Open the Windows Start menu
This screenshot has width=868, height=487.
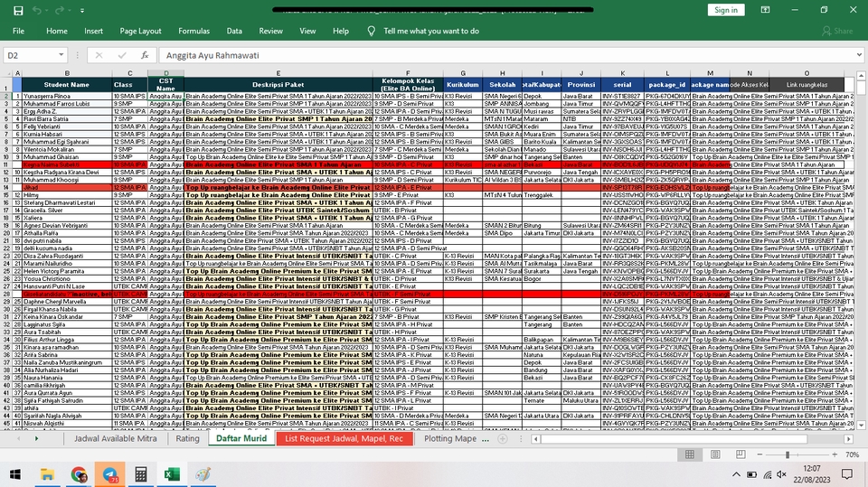(x=15, y=474)
